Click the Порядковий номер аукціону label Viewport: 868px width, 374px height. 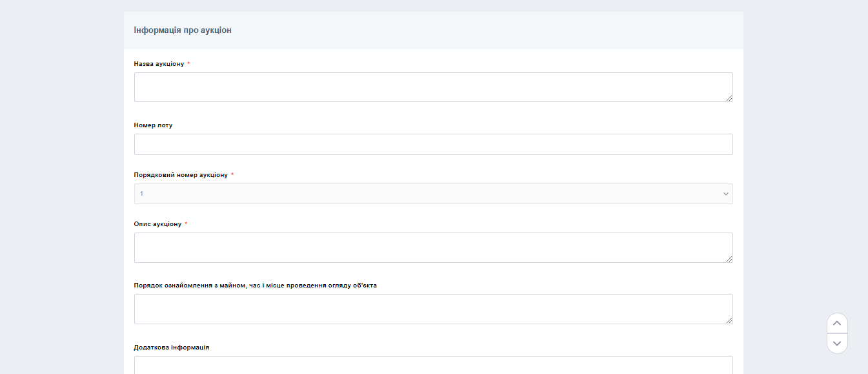pyautogui.click(x=181, y=175)
